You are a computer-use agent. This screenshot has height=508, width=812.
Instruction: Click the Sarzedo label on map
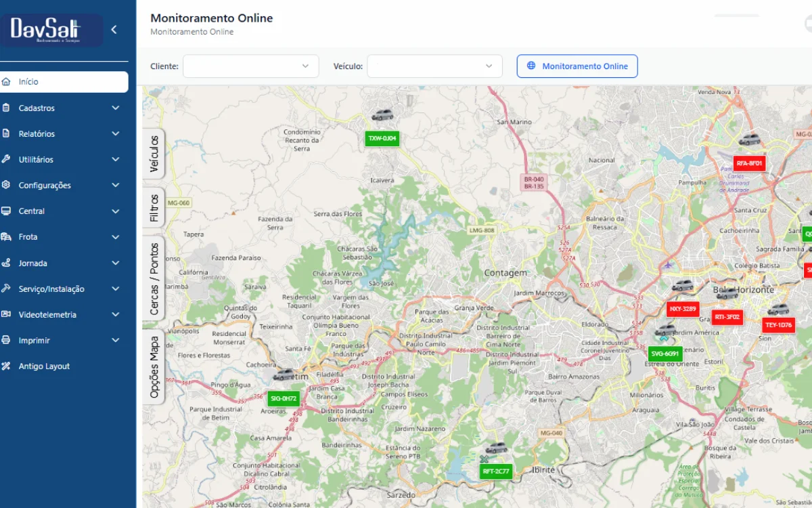click(x=401, y=495)
